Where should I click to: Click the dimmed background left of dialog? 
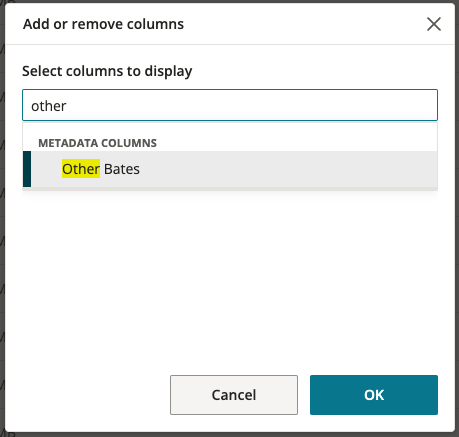click(x=2, y=218)
